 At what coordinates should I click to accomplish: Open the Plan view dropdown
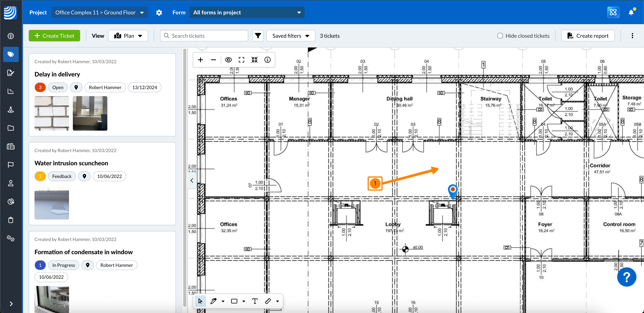128,36
